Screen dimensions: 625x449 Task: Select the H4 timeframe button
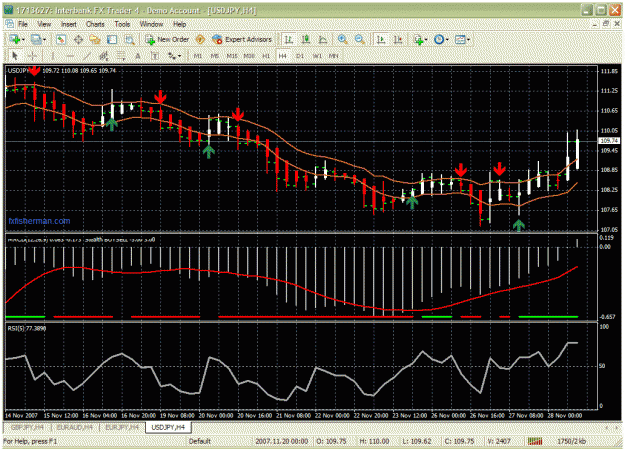coord(283,56)
